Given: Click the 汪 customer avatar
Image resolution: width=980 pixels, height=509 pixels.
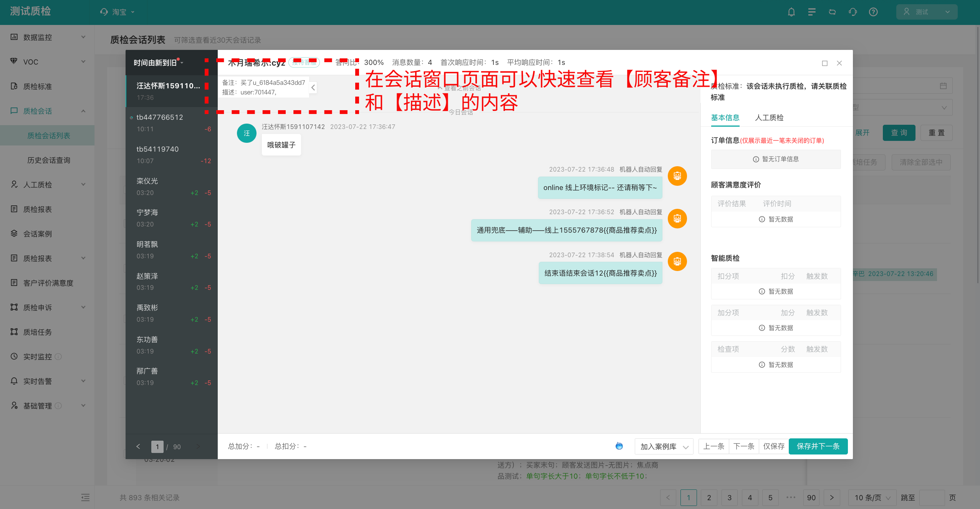Looking at the screenshot, I should coord(247,133).
